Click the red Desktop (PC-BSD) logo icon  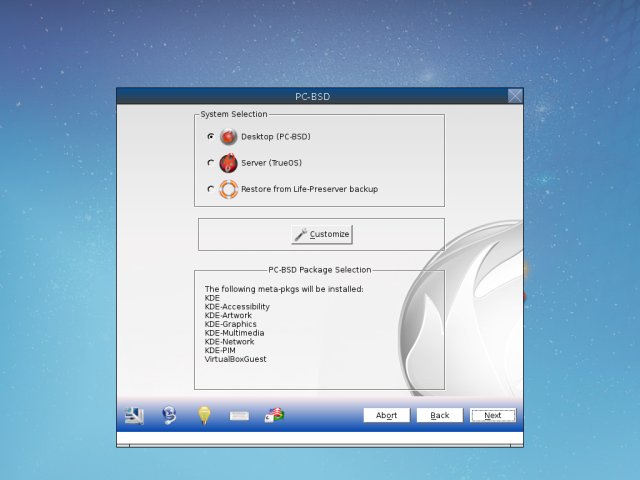tap(228, 137)
